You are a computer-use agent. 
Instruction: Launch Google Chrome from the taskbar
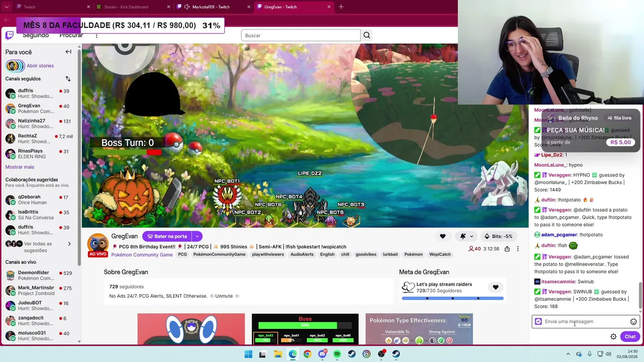click(x=307, y=354)
